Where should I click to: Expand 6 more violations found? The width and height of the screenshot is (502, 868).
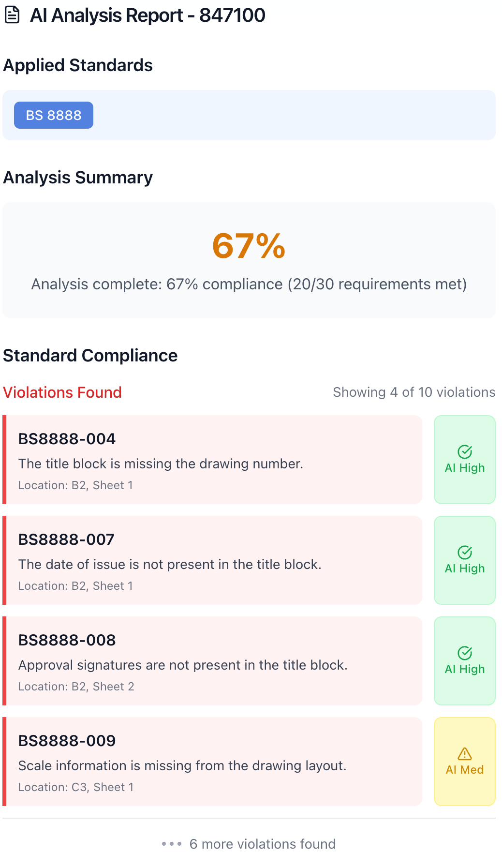click(262, 844)
